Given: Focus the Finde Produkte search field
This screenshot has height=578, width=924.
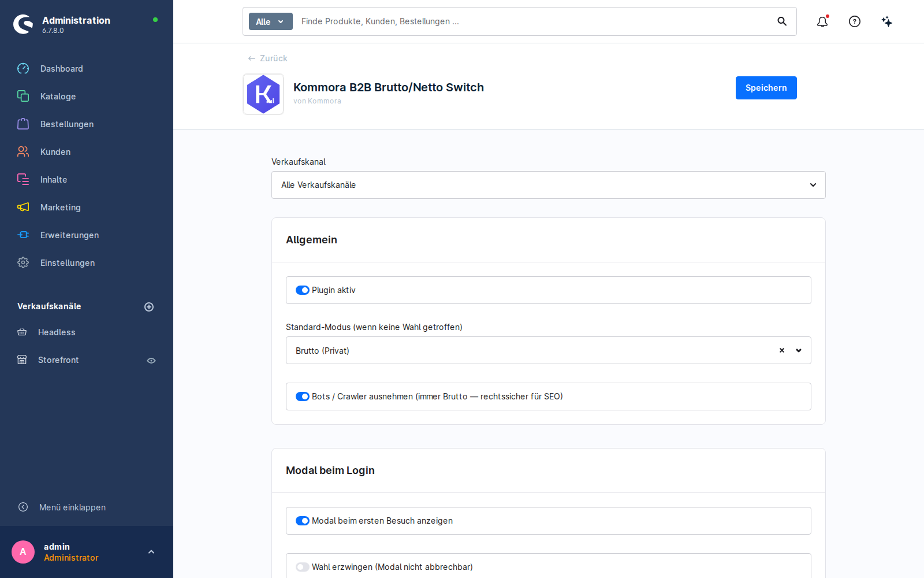Looking at the screenshot, I should point(534,21).
